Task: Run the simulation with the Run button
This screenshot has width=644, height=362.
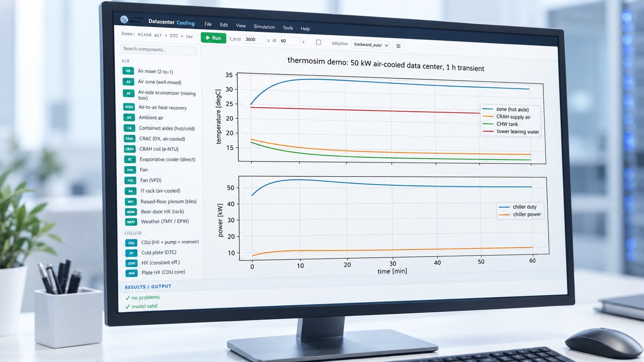Action: click(213, 38)
